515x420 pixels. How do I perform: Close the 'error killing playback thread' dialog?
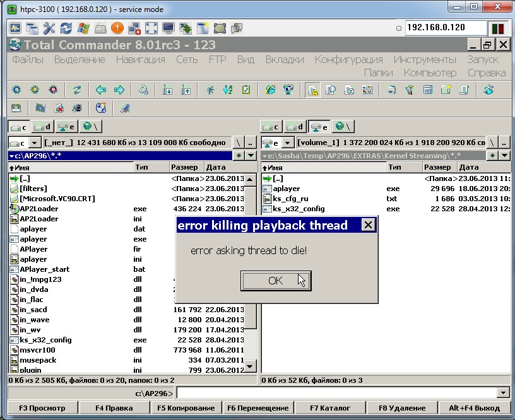coord(368,225)
